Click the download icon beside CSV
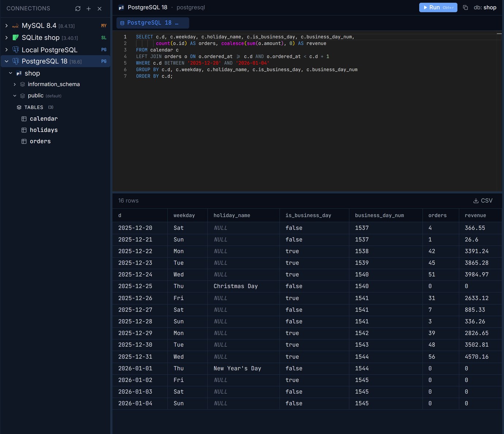Viewport: 504px width, 434px height. tap(476, 201)
